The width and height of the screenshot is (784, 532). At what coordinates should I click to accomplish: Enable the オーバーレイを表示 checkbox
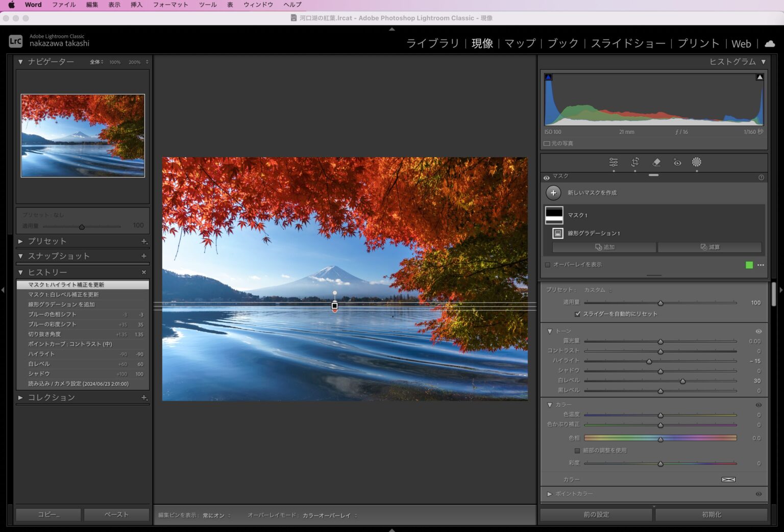(548, 265)
